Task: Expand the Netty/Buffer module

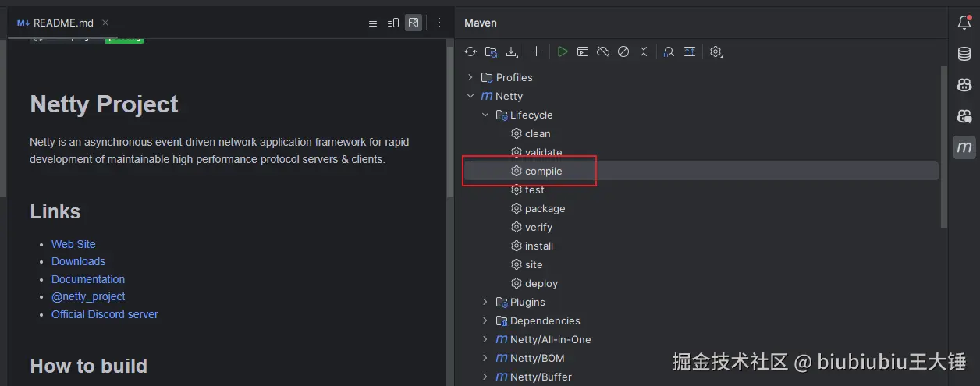Action: coord(485,377)
